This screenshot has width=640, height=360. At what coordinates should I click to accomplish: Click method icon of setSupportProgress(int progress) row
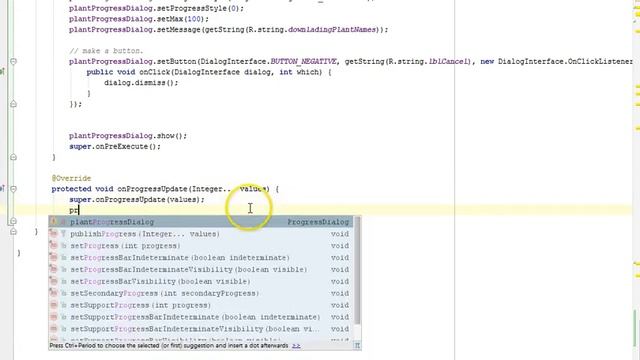[53, 305]
